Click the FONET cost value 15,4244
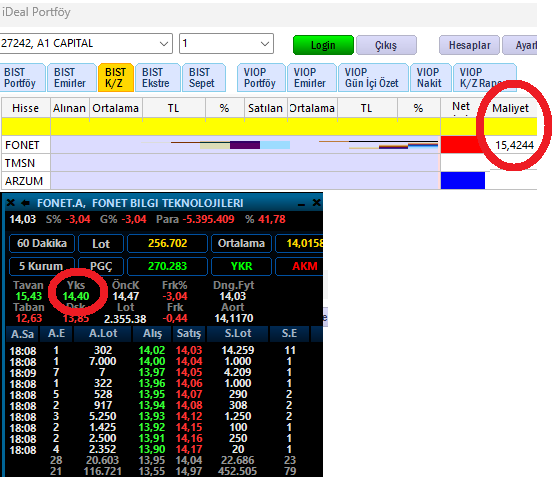Image resolution: width=553 pixels, height=477 pixels. coord(514,145)
